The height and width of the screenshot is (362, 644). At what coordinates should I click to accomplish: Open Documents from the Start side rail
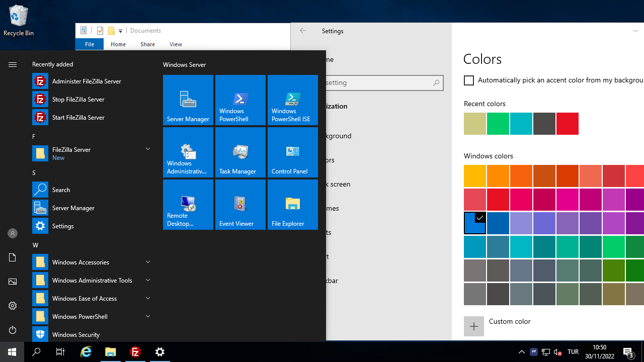pos(13,257)
